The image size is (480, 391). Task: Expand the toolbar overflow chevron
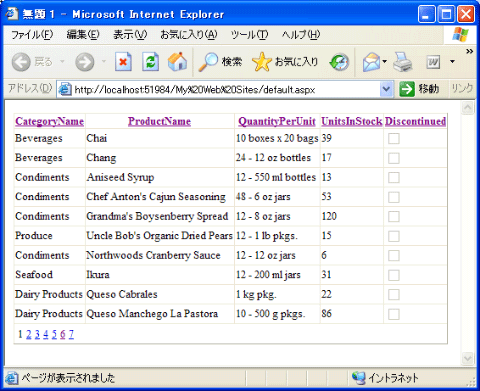pyautogui.click(x=469, y=51)
